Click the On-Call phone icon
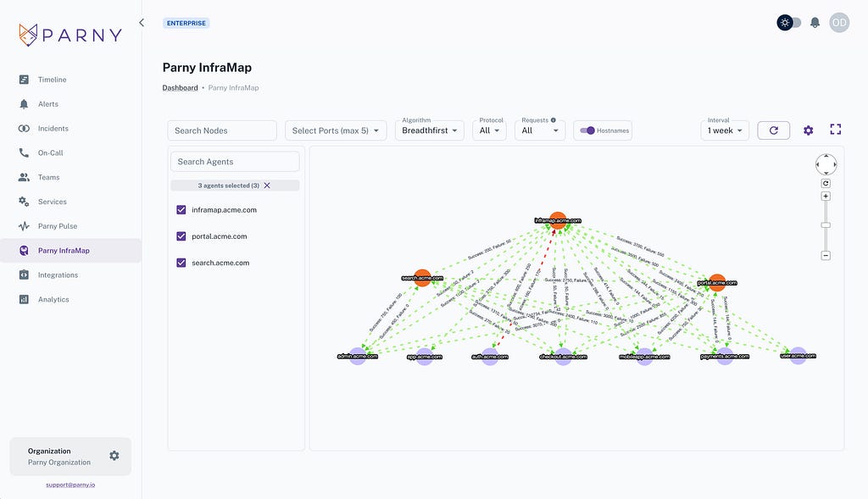Screen dimensions: 868x499 pos(24,152)
